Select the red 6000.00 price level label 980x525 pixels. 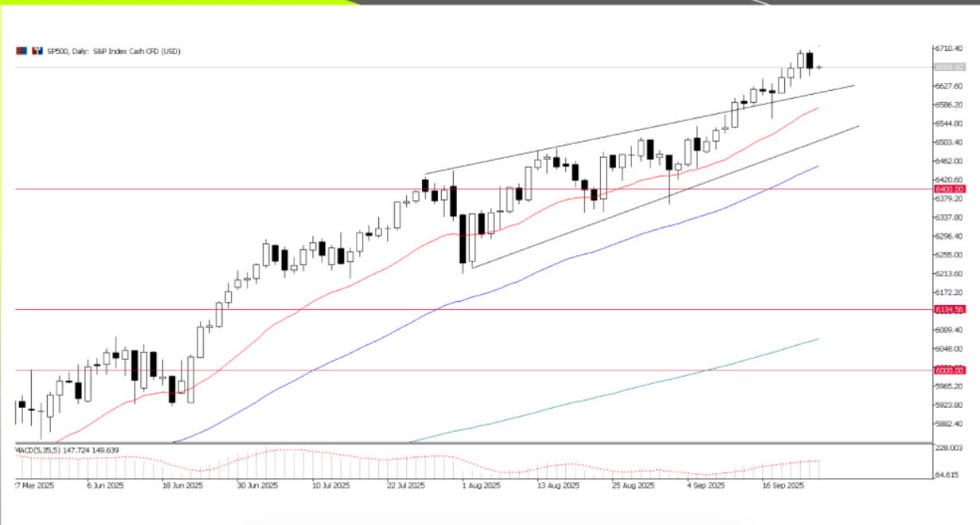pos(950,370)
